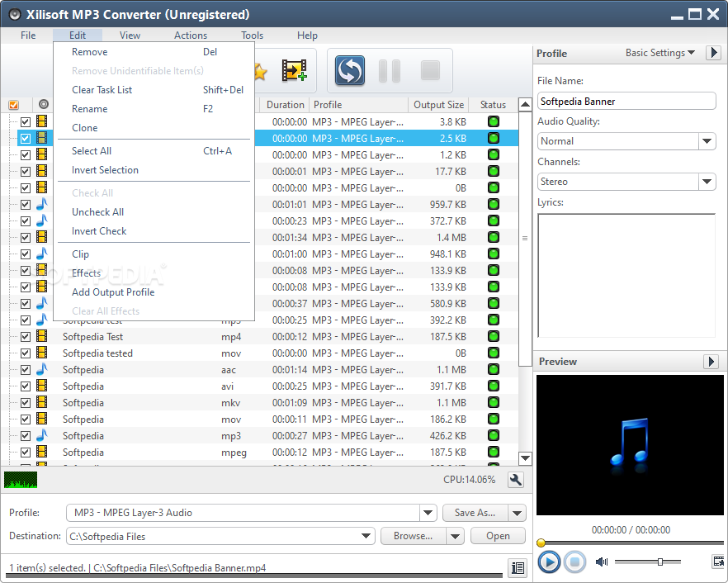Screen dimensions: 728x583
Task: Click the snapshot icon beside the volume slider
Action: (x=718, y=562)
